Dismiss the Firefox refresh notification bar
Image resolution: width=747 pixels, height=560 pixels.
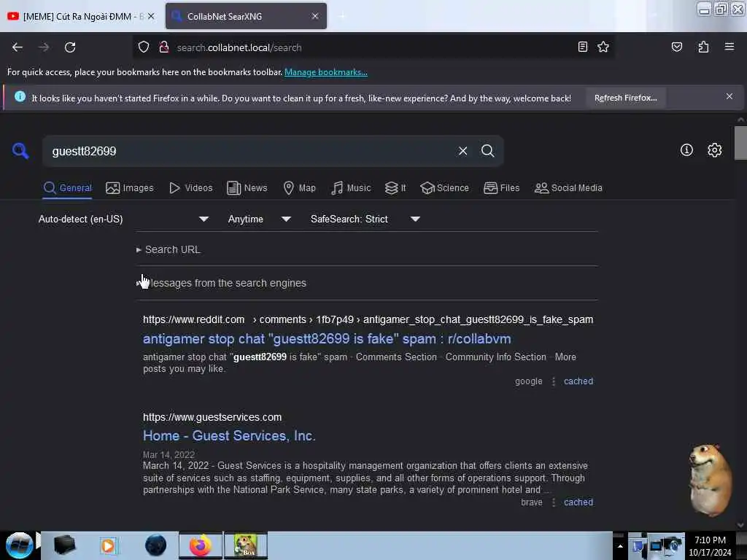pos(729,97)
